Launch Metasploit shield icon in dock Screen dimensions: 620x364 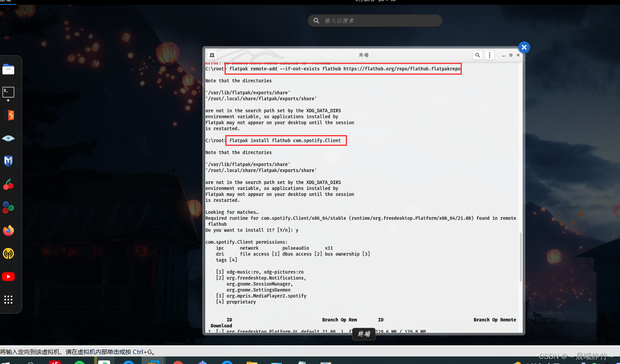click(8, 161)
